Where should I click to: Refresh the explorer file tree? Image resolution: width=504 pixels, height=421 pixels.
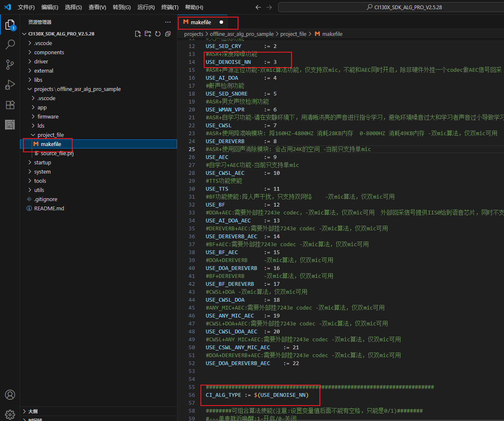[158, 34]
